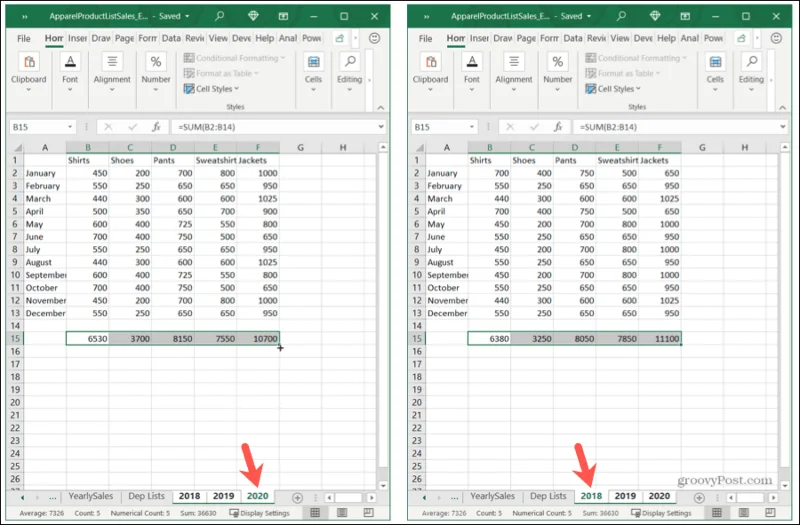Open Cell Styles dropdown in right window
The height and width of the screenshot is (525, 800).
pyautogui.click(x=613, y=89)
